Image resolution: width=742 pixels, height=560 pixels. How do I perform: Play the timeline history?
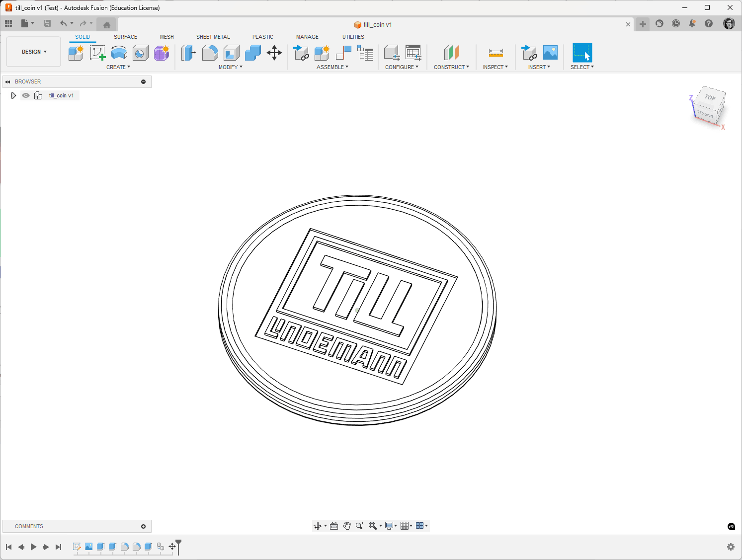coord(33,547)
